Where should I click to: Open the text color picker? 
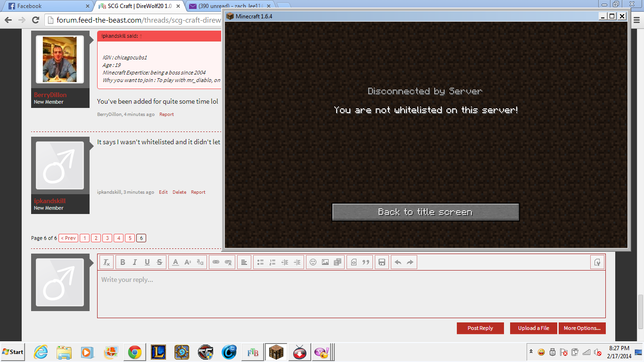click(175, 263)
